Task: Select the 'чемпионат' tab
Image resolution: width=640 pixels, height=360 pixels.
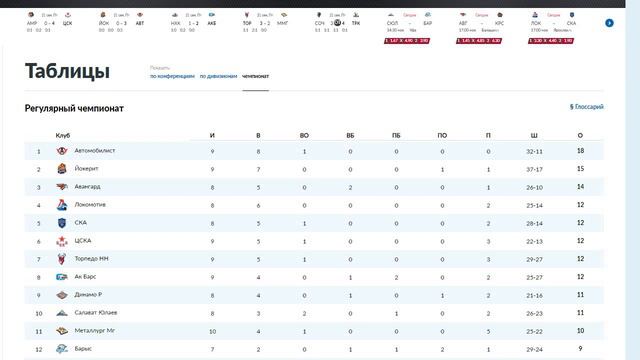Action: (x=256, y=76)
